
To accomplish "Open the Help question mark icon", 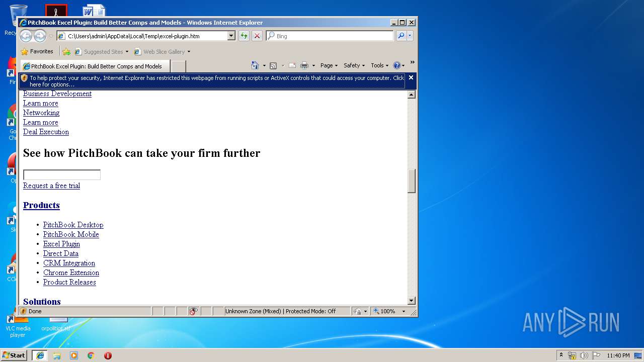I will pyautogui.click(x=396, y=65).
